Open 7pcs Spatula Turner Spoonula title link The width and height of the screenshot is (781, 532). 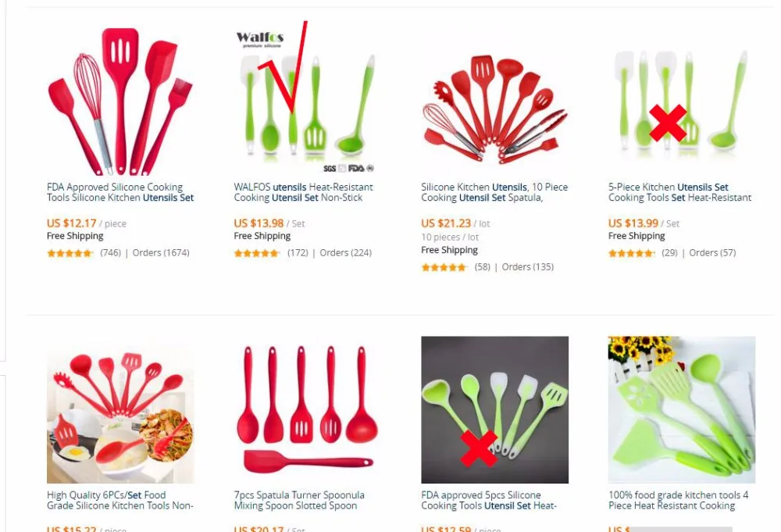pyautogui.click(x=299, y=500)
